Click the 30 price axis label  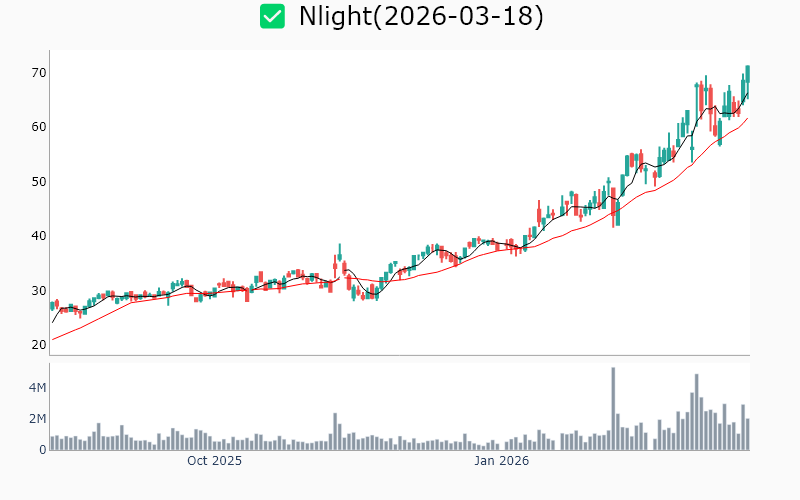38,291
